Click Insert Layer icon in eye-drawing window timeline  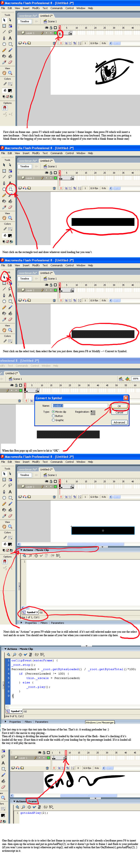point(20,43)
